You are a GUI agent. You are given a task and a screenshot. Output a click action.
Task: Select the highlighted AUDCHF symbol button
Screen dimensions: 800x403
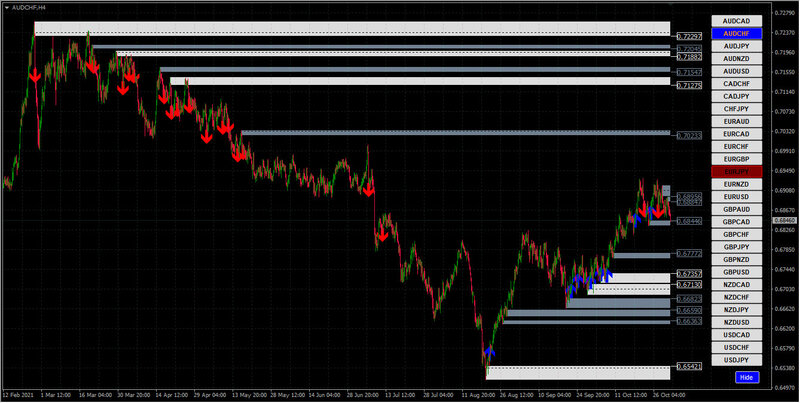pyautogui.click(x=737, y=34)
